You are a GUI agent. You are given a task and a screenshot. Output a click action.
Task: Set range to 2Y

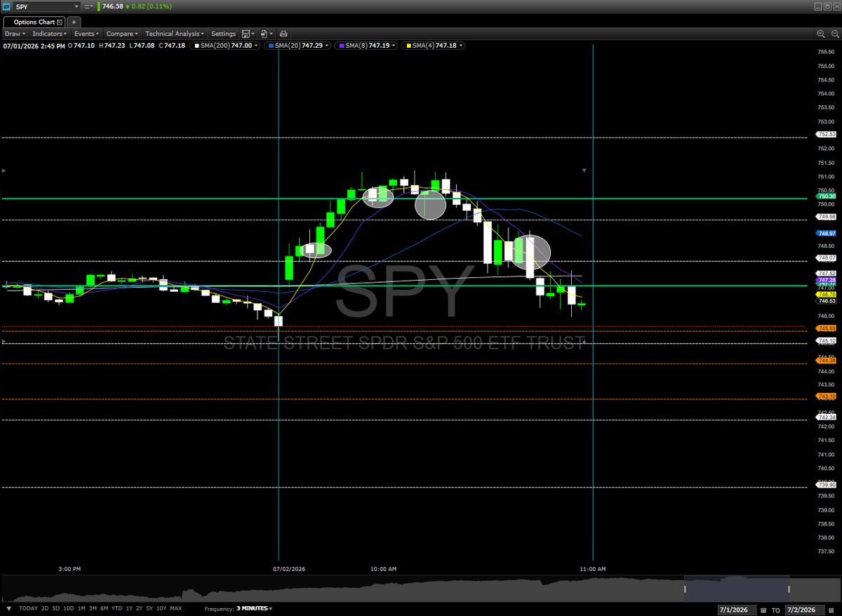pos(140,608)
